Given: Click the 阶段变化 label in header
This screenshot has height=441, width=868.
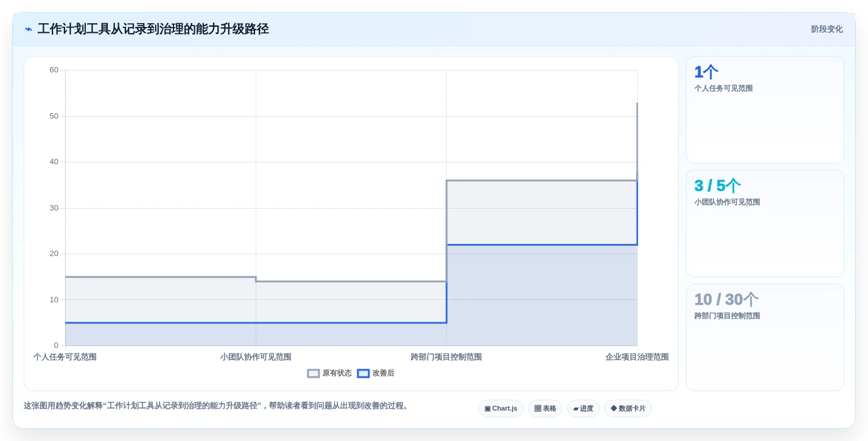Looking at the screenshot, I should pyautogui.click(x=827, y=29).
